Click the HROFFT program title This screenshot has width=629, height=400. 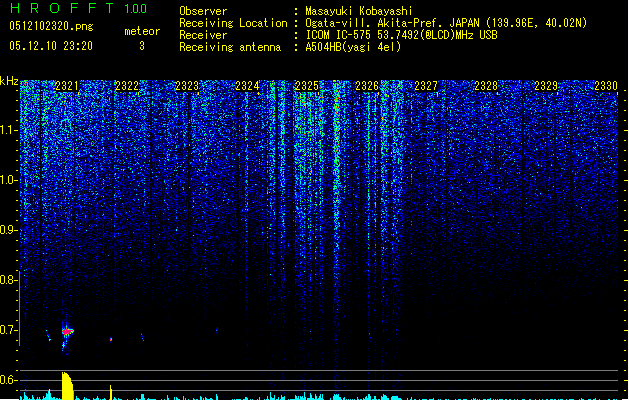(x=62, y=8)
